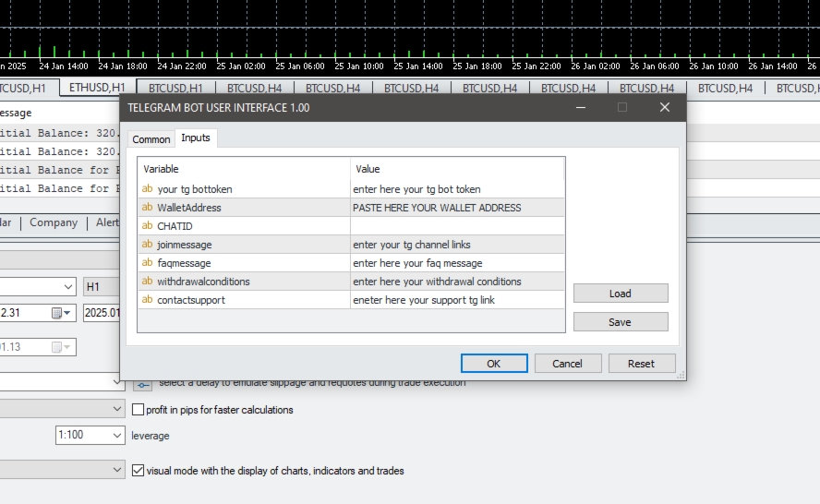
Task: Click the 'ab' icon next to contactsupport
Action: tap(147, 300)
